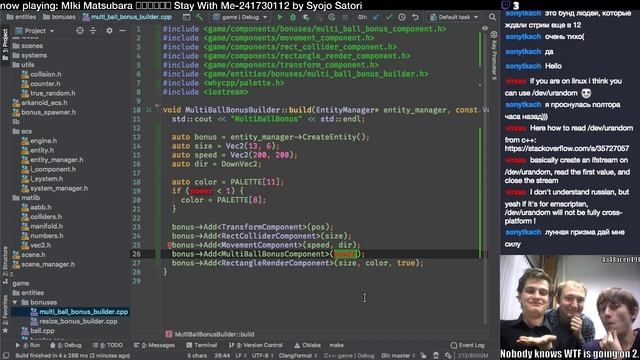The image size is (640, 360).
Task: Open ball.cpp in project tree
Action: click(x=38, y=331)
